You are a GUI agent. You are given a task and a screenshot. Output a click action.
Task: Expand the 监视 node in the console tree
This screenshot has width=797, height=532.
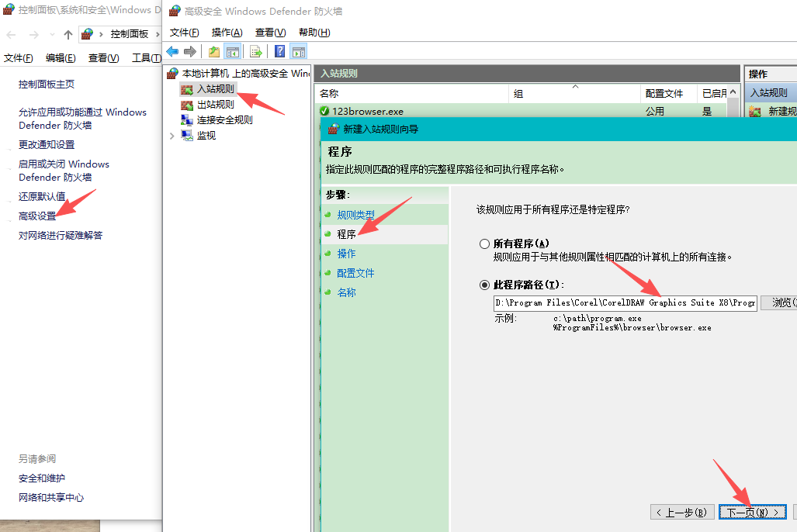173,135
